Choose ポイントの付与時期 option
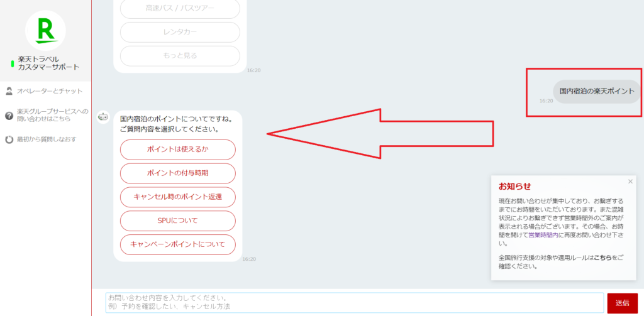The height and width of the screenshot is (316, 644). tap(178, 173)
